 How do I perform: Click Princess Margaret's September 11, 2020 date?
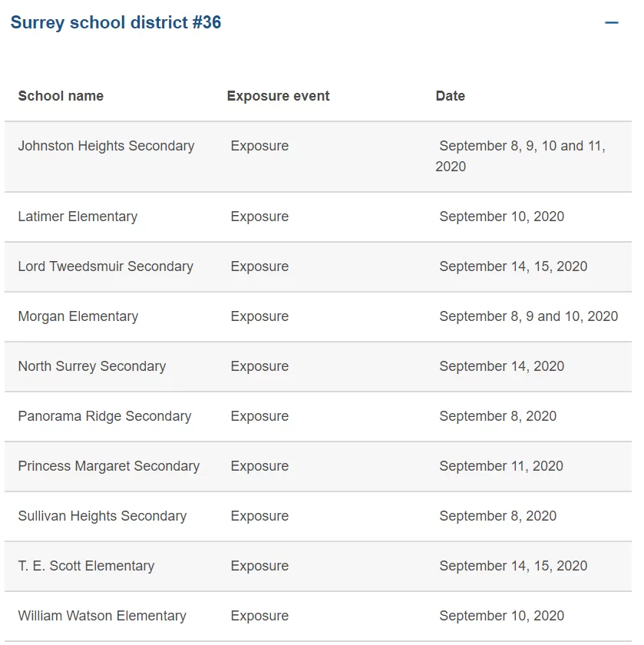pos(501,466)
